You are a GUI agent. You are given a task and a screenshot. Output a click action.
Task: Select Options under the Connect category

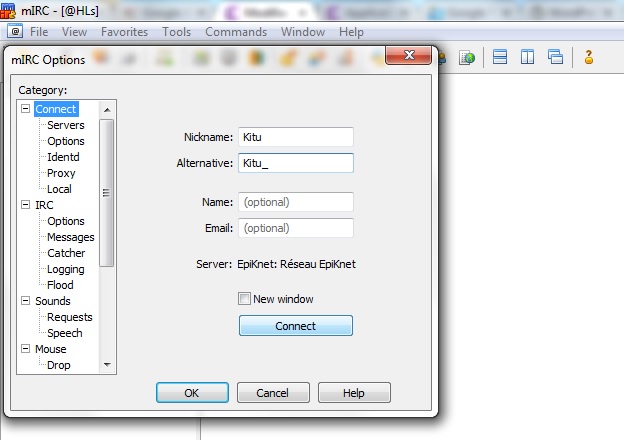click(66, 141)
